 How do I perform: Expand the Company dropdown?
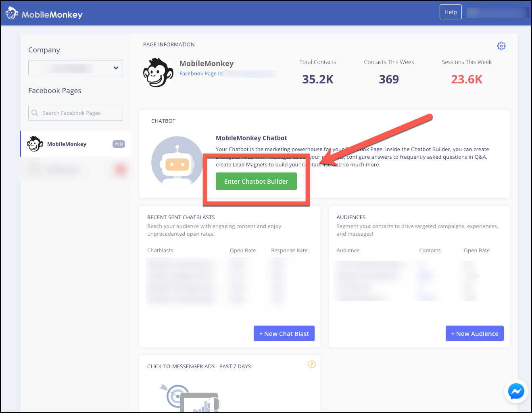point(75,68)
